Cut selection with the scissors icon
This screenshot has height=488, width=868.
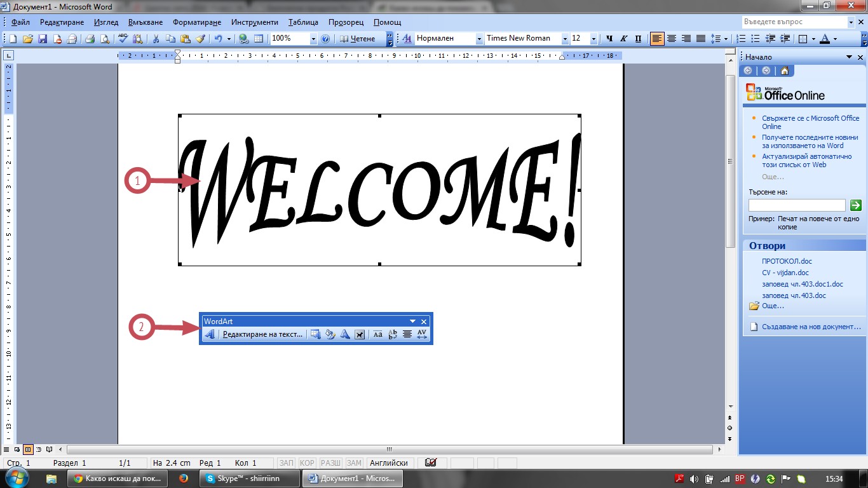[x=156, y=39]
